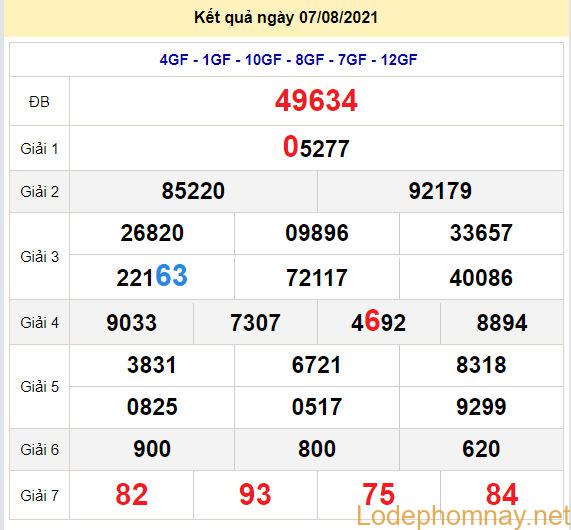Select the number 9033
The image size is (571, 530).
coord(131,323)
